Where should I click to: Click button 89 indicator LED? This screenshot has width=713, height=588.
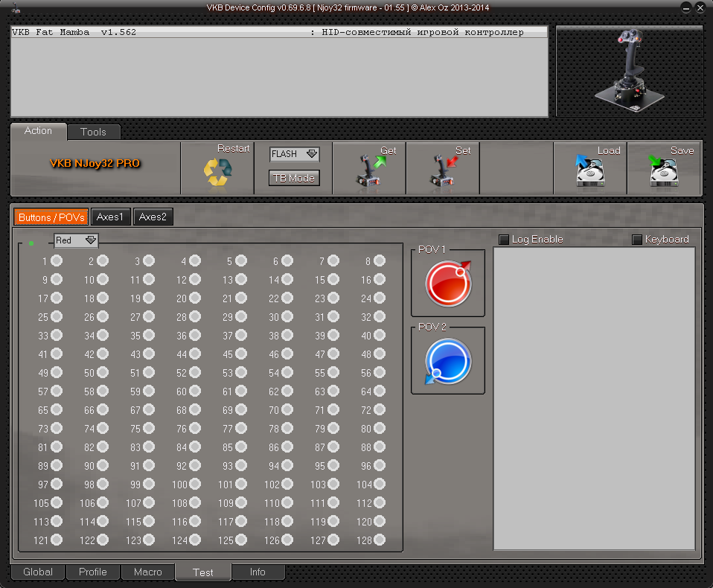point(57,466)
